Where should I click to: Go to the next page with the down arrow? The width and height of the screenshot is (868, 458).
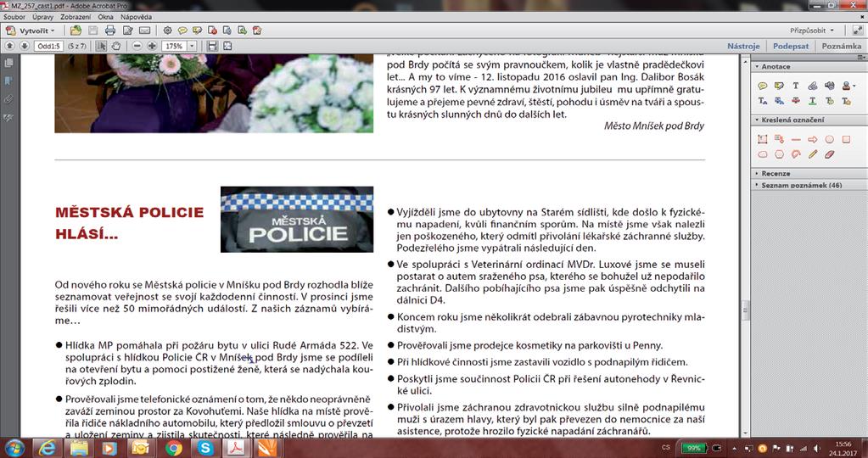[x=24, y=46]
